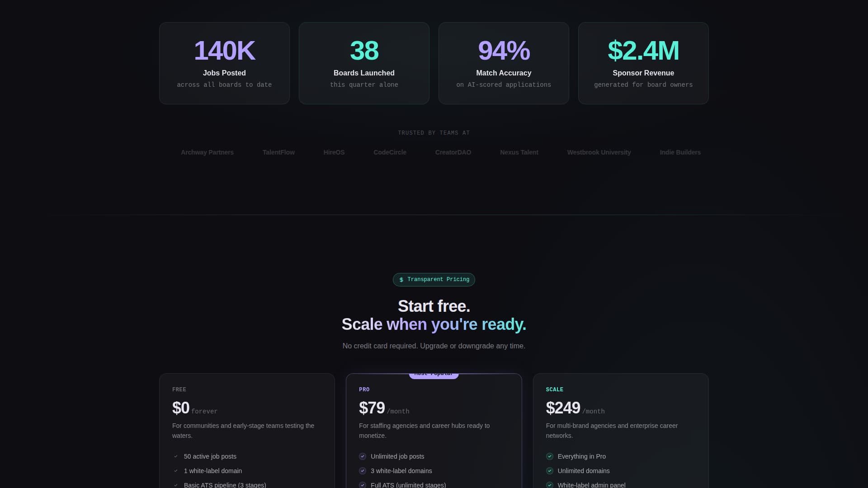Click the green check beside Unlimited domains
Viewport: 868px width, 488px height.
(550, 471)
